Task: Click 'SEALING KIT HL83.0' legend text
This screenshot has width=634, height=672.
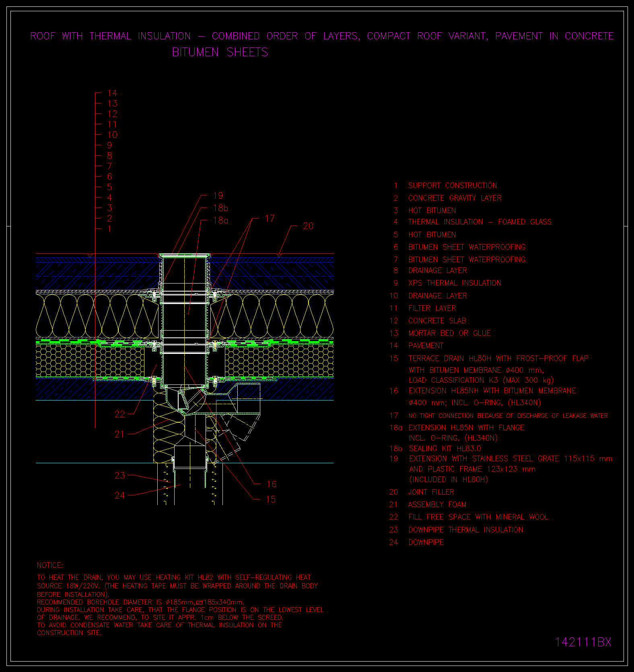Action: (x=445, y=448)
